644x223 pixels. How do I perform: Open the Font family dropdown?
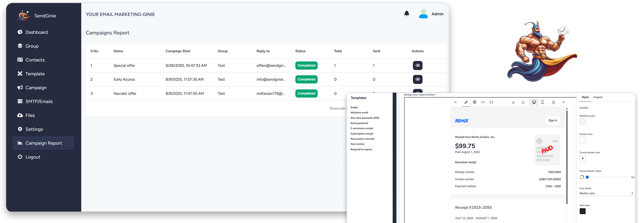click(x=606, y=193)
